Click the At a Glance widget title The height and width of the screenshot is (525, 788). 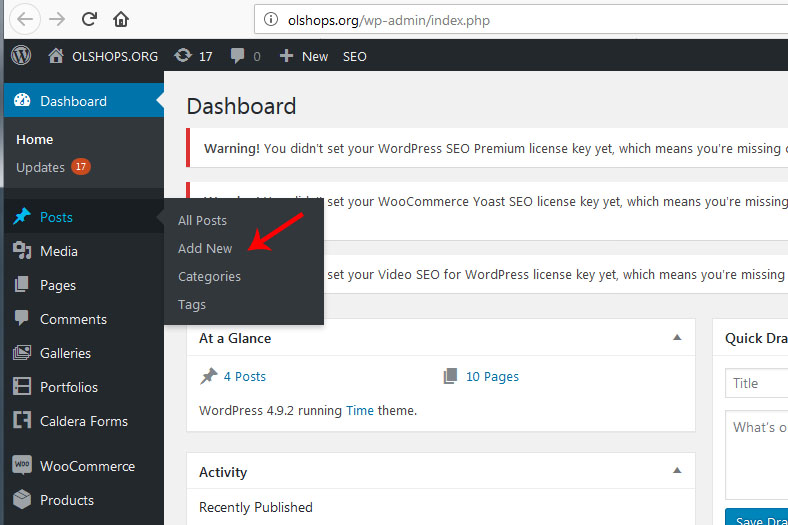(x=235, y=338)
